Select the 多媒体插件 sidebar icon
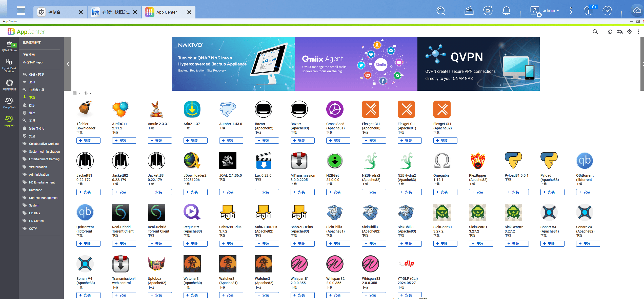This screenshot has height=299, width=644. [x=9, y=85]
